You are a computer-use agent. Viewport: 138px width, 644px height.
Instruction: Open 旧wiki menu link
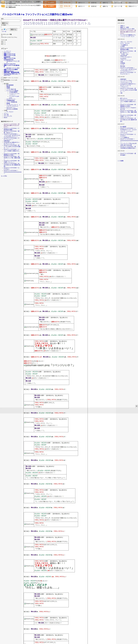[5, 118]
